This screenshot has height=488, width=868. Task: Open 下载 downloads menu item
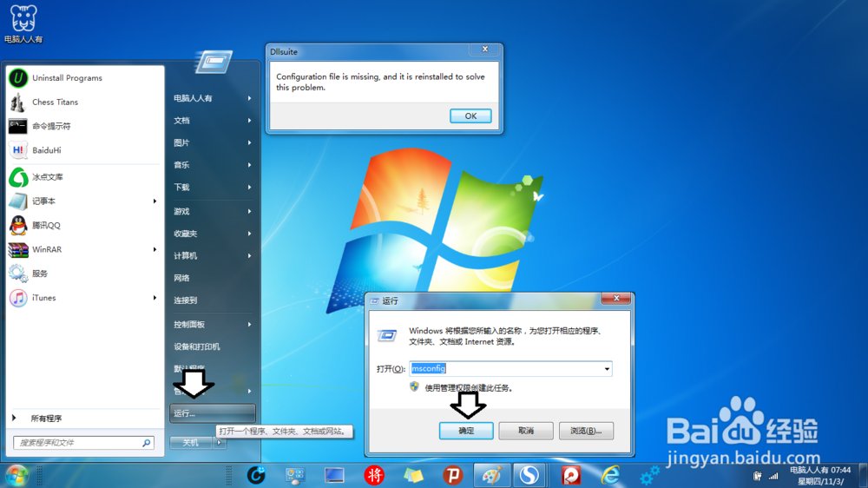(x=213, y=188)
